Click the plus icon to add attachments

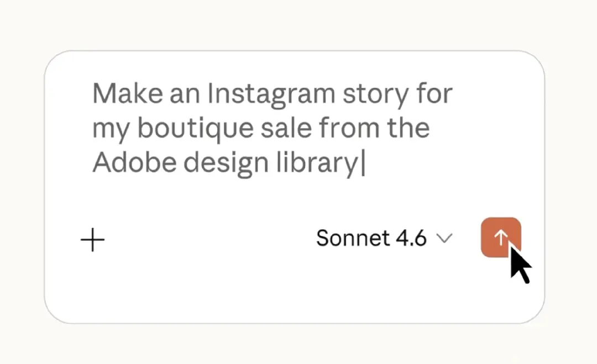pos(93,240)
